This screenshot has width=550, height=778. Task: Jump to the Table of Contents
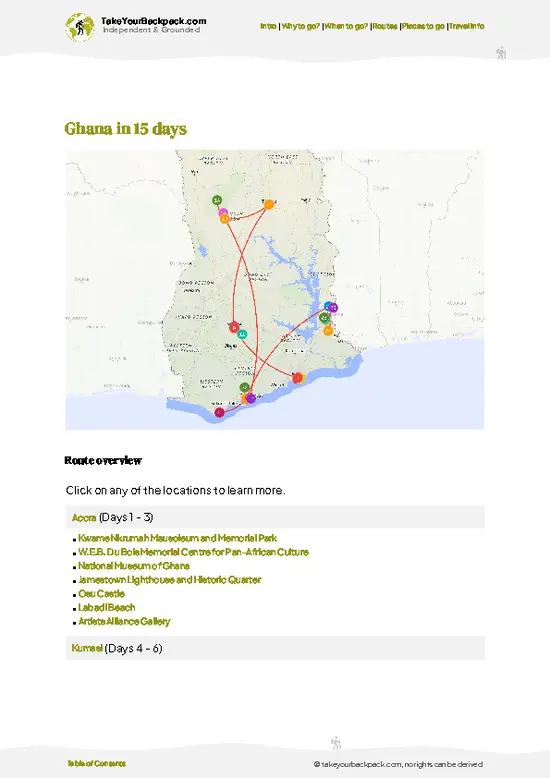(96, 763)
